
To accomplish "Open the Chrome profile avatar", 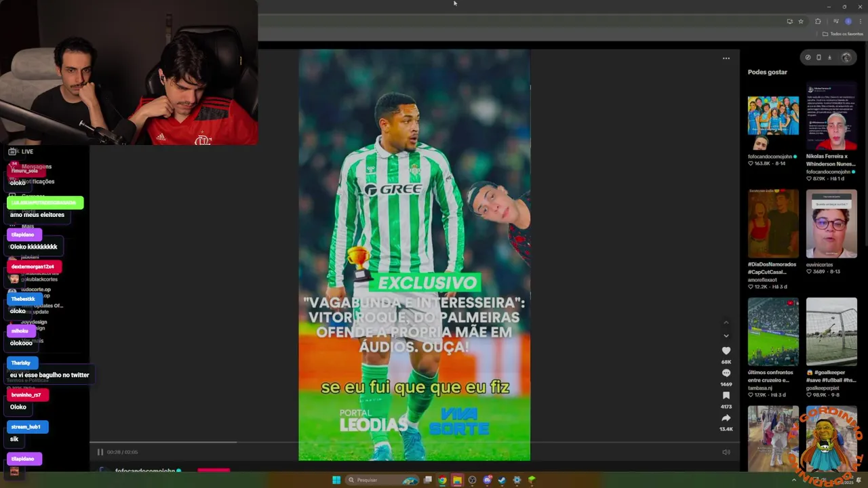I will pyautogui.click(x=848, y=22).
